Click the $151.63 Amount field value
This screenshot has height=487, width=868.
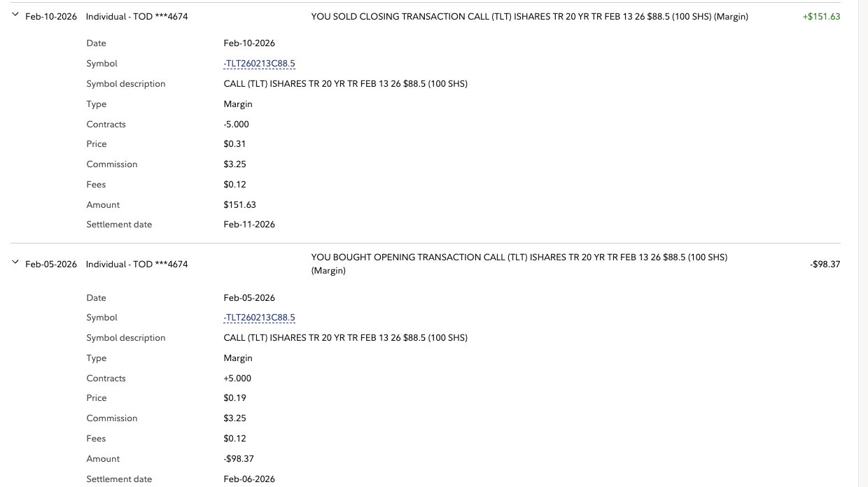point(239,205)
